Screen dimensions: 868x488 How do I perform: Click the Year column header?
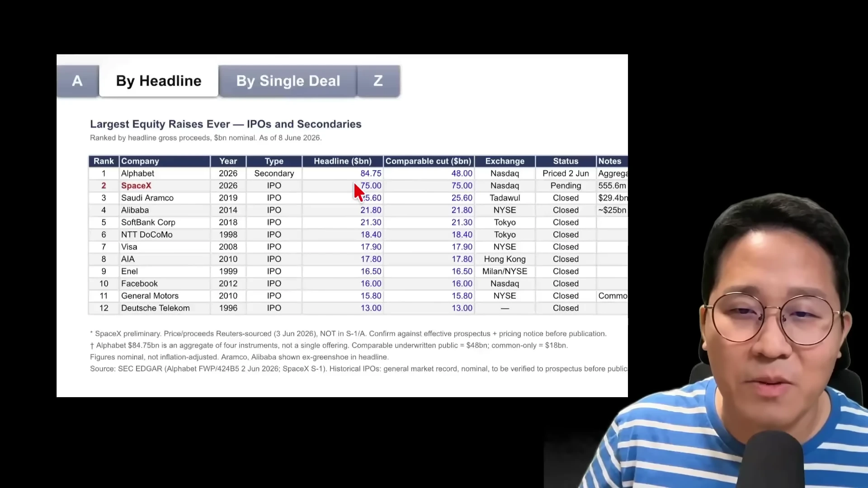pyautogui.click(x=228, y=161)
